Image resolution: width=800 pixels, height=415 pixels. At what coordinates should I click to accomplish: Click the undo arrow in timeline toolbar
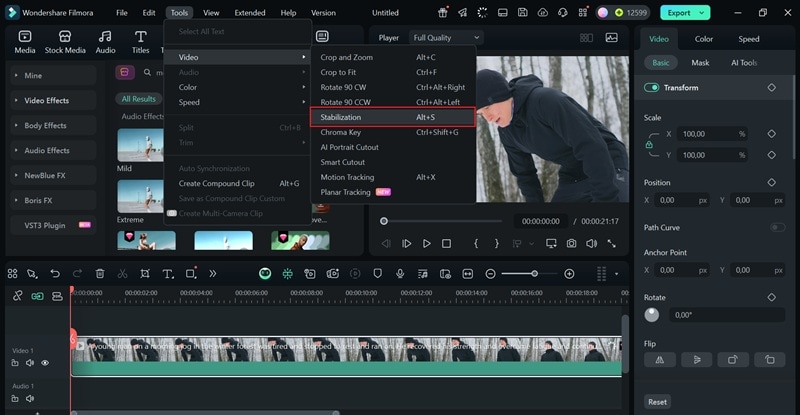pos(55,274)
